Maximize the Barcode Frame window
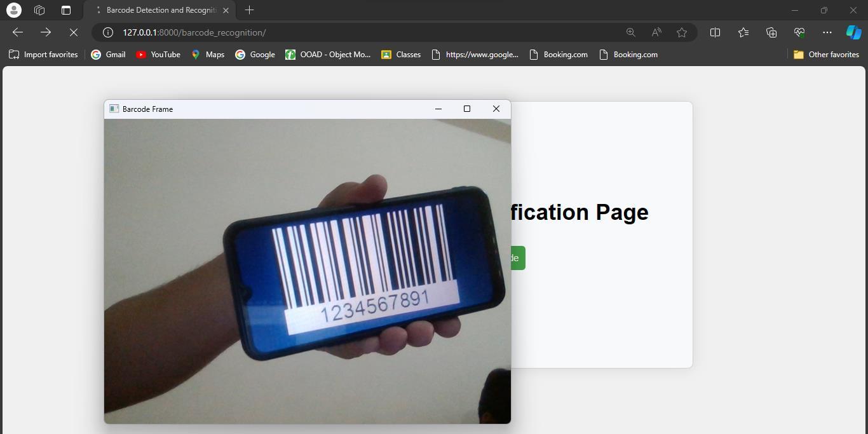Image resolution: width=868 pixels, height=434 pixels. (x=467, y=109)
